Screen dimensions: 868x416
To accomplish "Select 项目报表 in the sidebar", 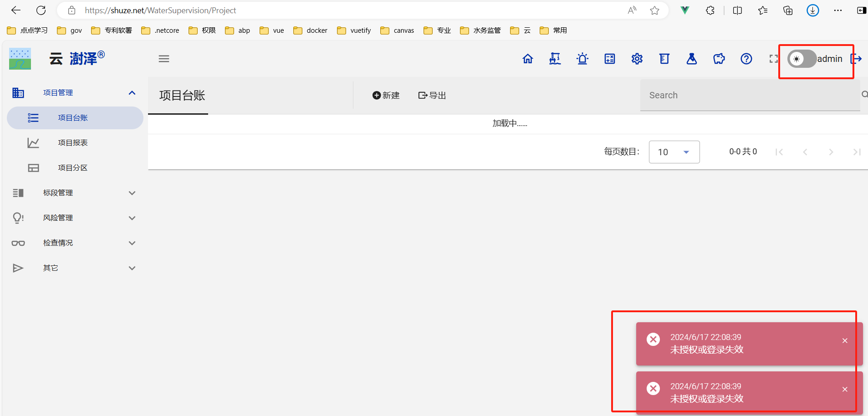I will coord(73,143).
